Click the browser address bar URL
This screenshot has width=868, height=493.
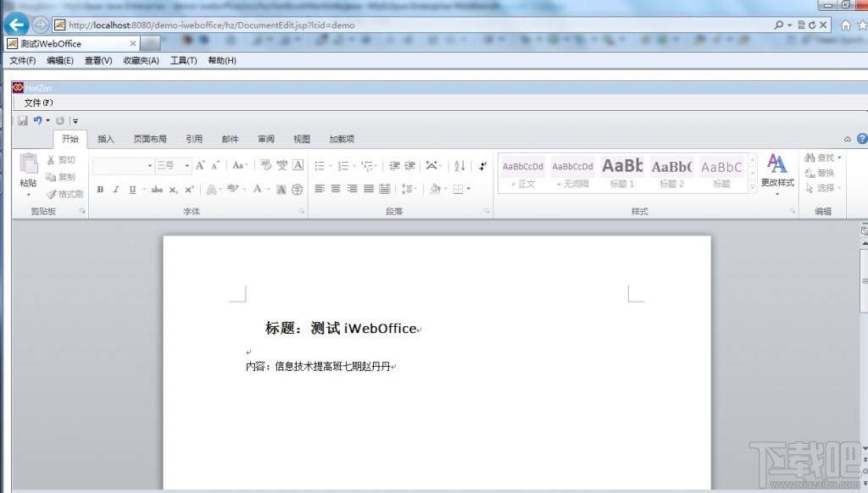tap(211, 25)
